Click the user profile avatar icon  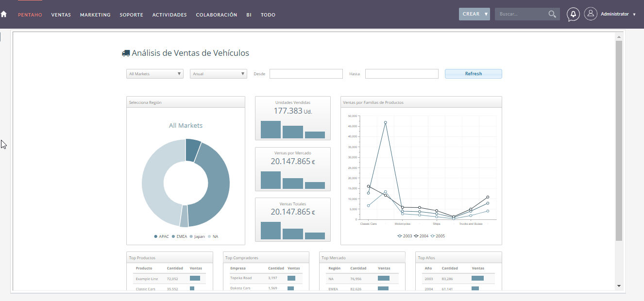pos(591,14)
